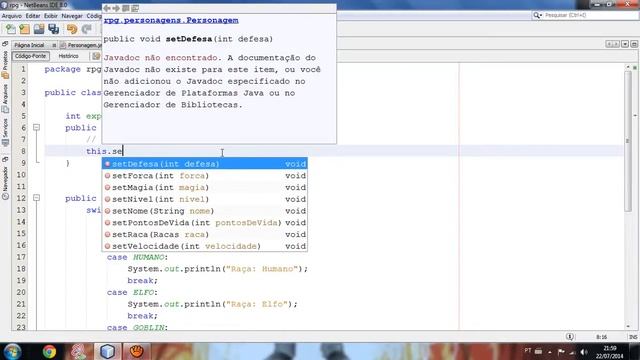Click the volume speaker tray icon
The width and height of the screenshot is (640, 360).
tap(584, 352)
